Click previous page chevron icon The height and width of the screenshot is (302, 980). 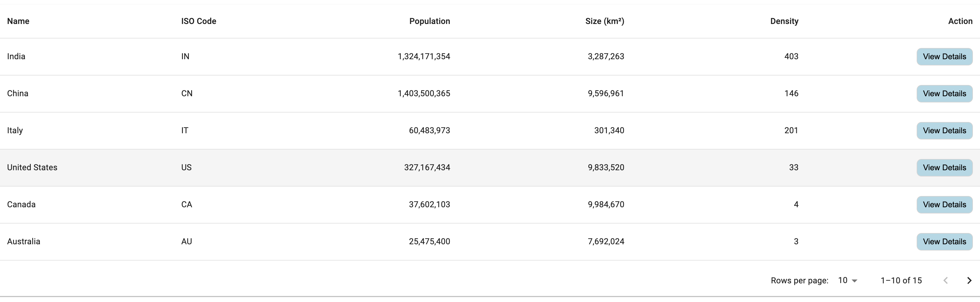tap(945, 281)
